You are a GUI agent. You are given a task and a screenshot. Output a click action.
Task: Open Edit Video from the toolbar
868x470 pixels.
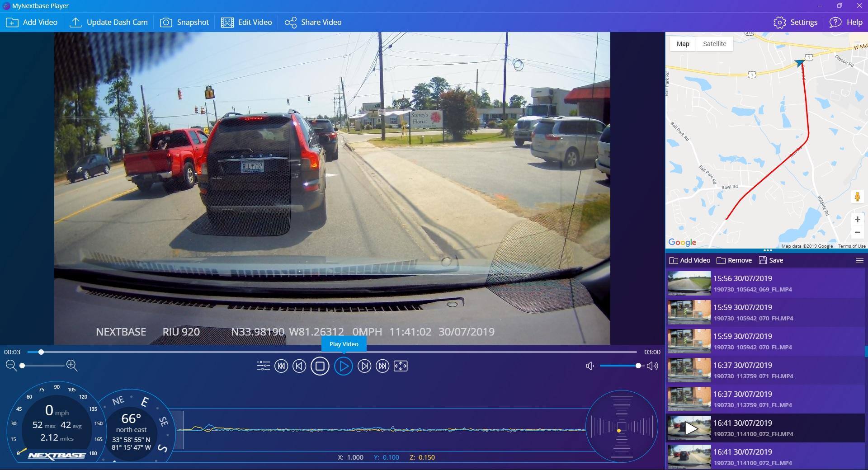246,22
